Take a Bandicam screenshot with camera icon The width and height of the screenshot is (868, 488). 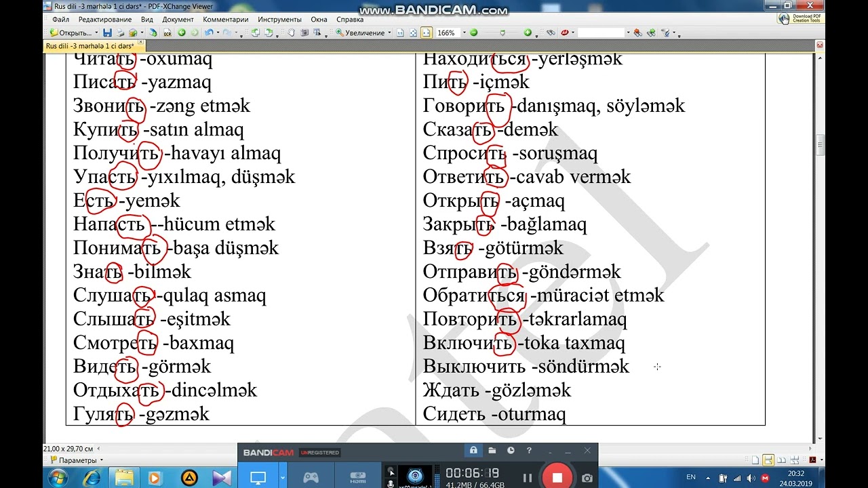[x=587, y=479]
